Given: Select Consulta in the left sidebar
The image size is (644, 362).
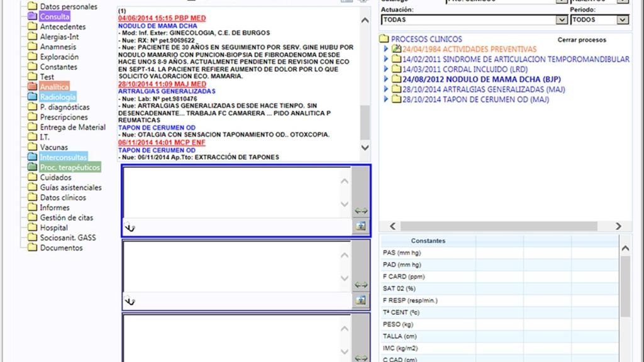Looking at the screenshot, I should coord(54,17).
